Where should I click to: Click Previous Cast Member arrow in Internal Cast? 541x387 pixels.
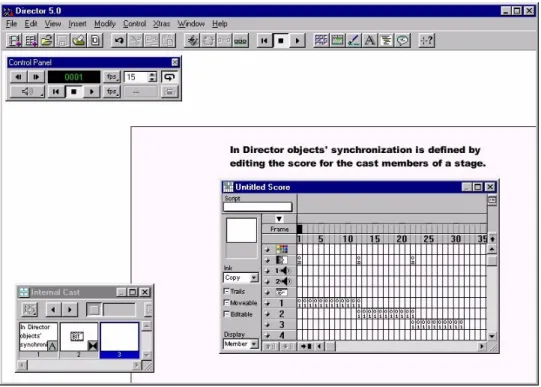click(53, 309)
